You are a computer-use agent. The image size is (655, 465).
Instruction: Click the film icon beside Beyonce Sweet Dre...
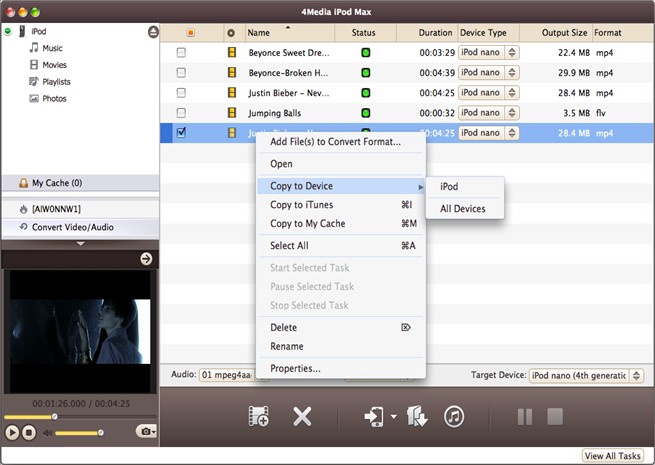pyautogui.click(x=232, y=53)
